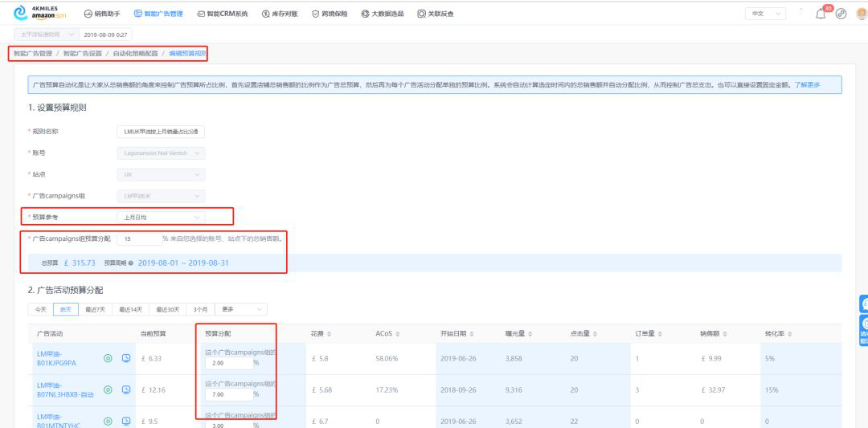Viewport: 868px width, 428px height.
Task: Sort by 曝光量 column arrows
Action: click(530, 334)
